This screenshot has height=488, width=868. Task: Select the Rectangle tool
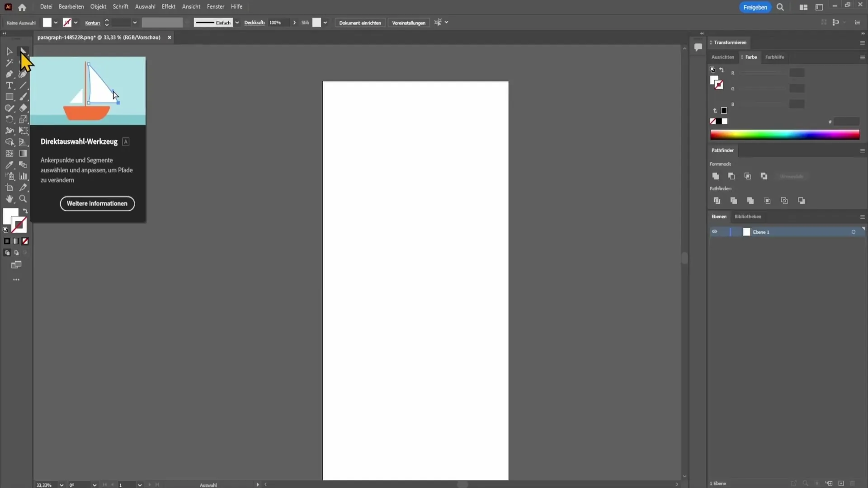point(9,97)
